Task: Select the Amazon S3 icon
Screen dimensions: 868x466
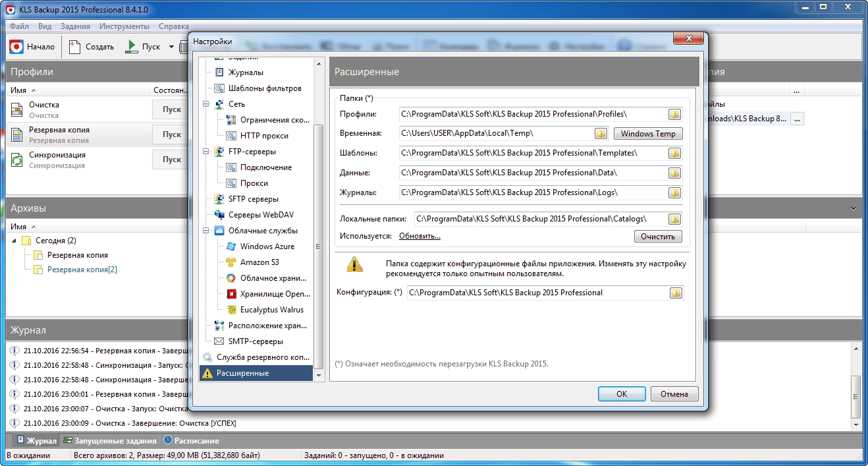Action: (x=231, y=262)
